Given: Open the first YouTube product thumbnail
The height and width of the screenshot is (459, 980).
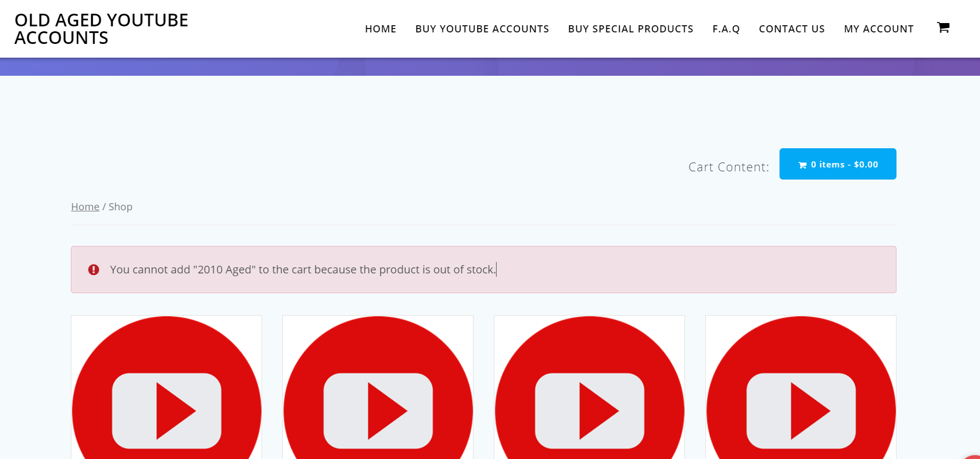Looking at the screenshot, I should pos(166,387).
